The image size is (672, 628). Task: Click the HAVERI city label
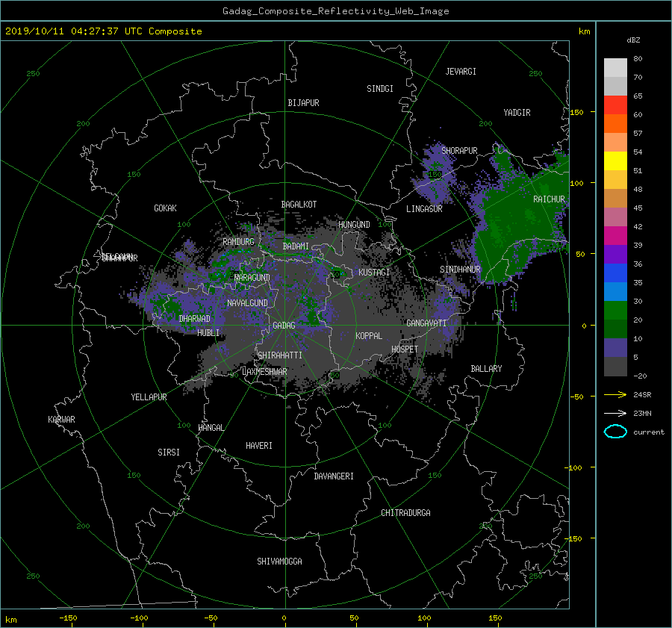[259, 446]
